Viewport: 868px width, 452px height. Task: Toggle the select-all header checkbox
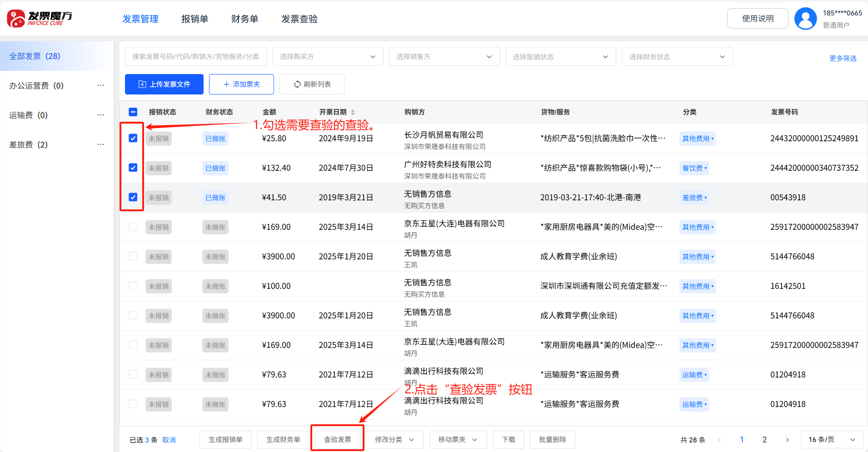tap(133, 112)
